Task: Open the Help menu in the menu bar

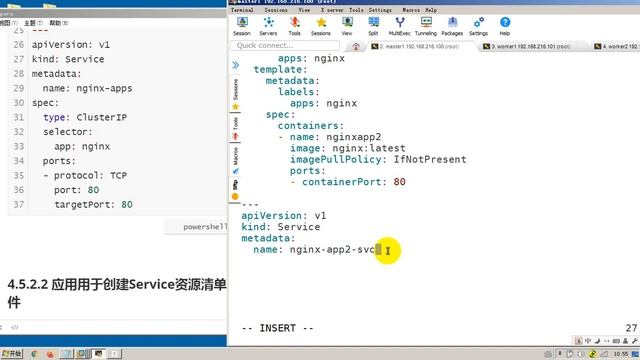Action: [431, 10]
